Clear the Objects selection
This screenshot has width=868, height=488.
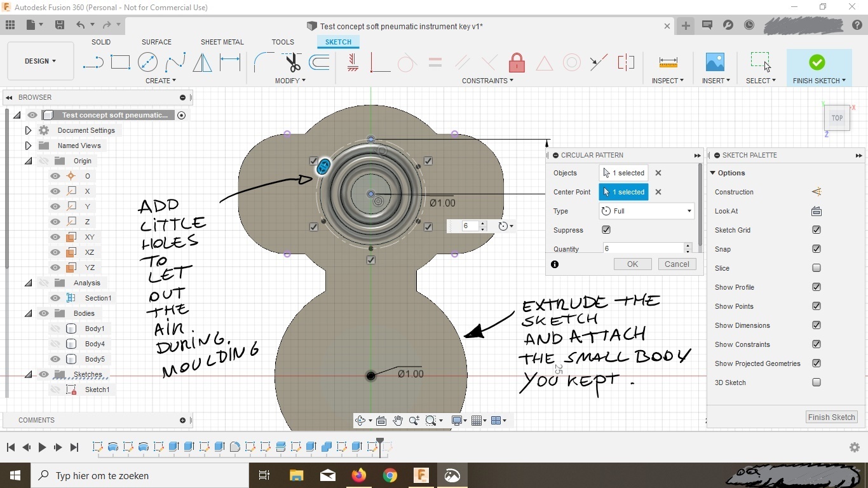658,173
